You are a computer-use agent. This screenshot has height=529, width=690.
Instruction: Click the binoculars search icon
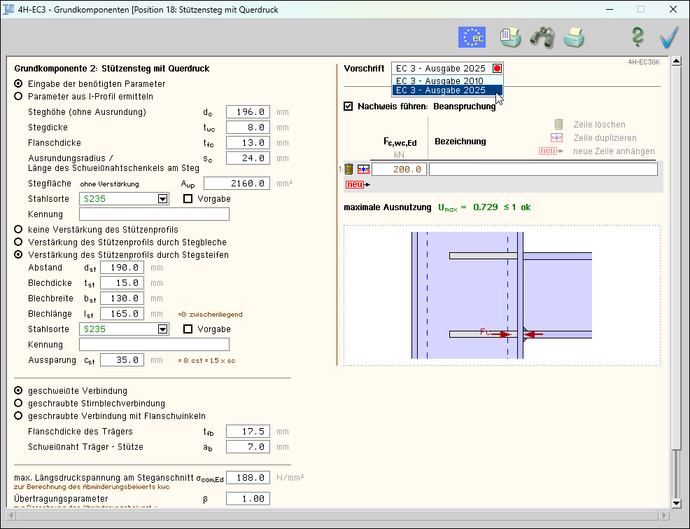click(x=541, y=38)
